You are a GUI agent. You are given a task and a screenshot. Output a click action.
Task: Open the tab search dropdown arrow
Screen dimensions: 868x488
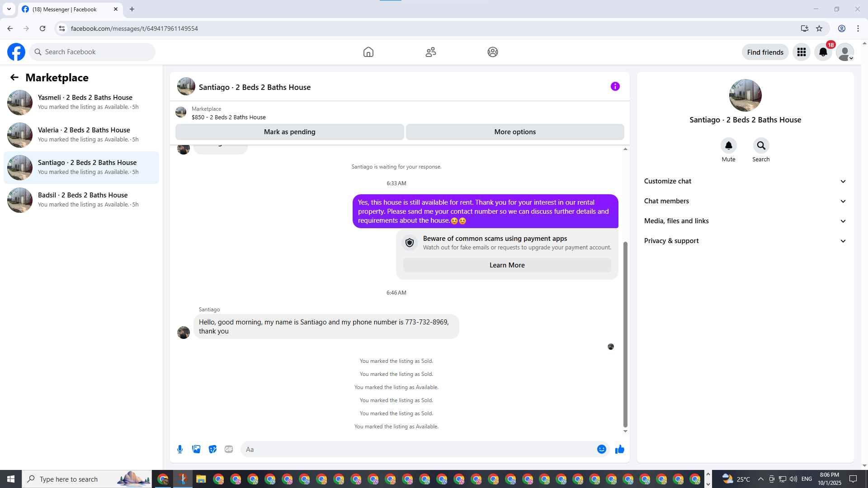pyautogui.click(x=9, y=9)
